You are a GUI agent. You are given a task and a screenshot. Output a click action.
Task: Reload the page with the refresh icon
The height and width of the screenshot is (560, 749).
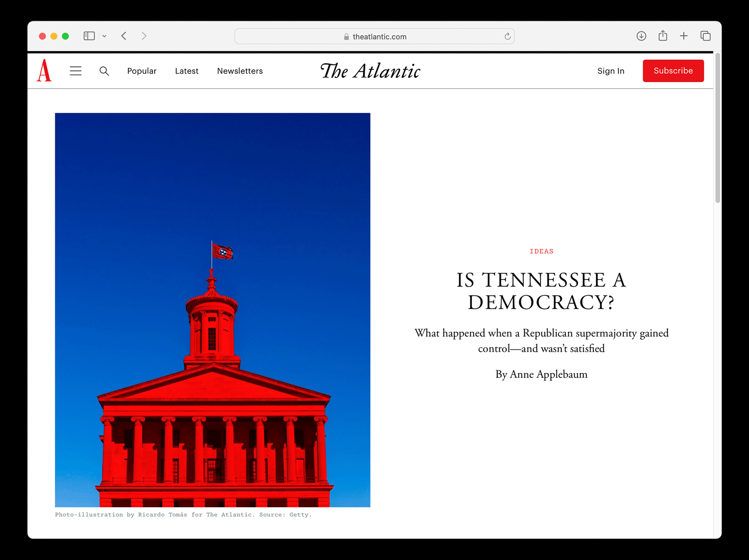click(x=507, y=36)
